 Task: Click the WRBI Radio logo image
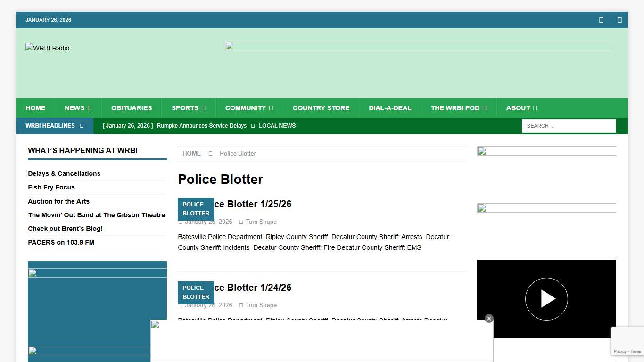click(47, 48)
